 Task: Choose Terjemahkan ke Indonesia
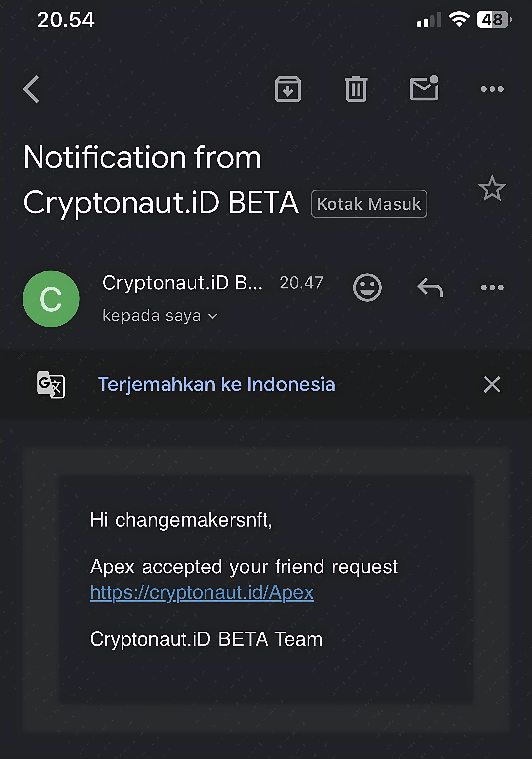point(217,384)
